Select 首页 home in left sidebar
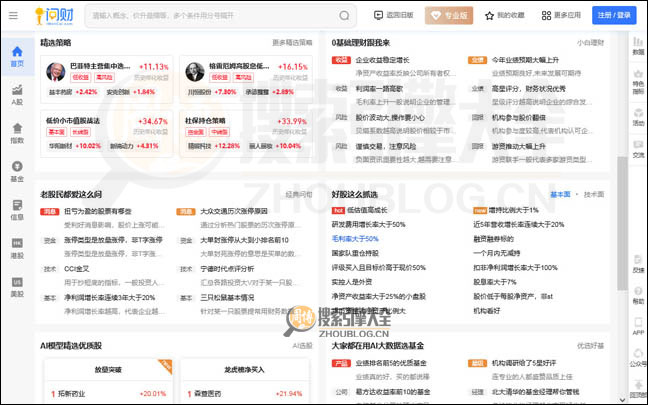 point(17,57)
